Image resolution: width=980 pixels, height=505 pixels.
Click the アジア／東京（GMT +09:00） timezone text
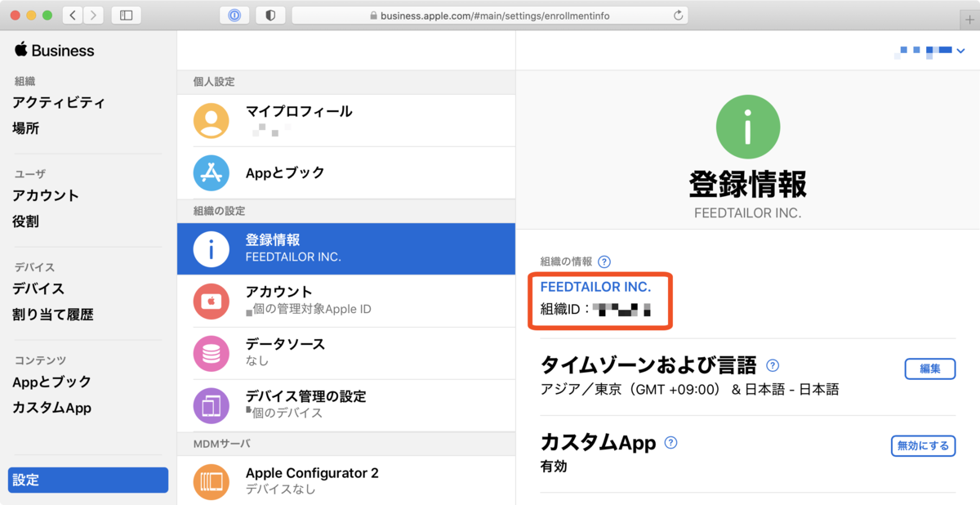[x=633, y=390]
